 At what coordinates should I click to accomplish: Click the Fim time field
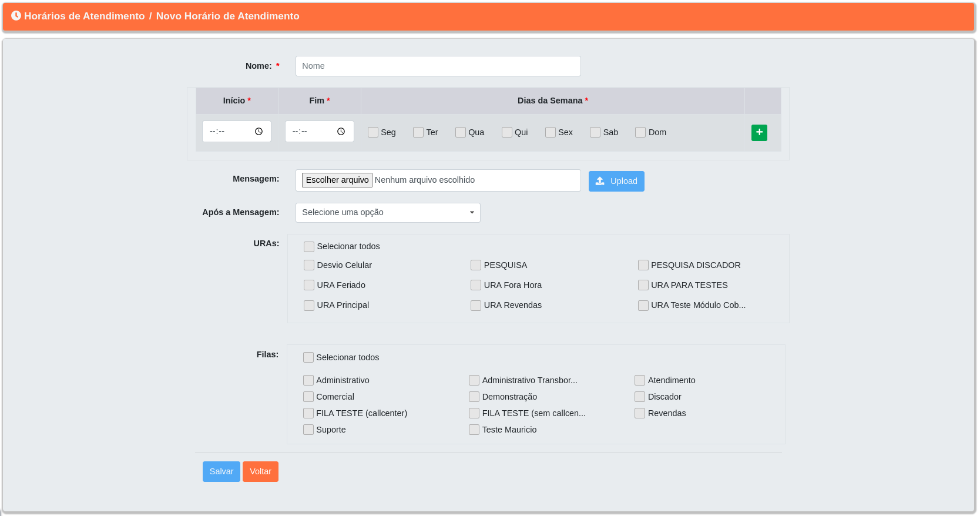coord(320,132)
